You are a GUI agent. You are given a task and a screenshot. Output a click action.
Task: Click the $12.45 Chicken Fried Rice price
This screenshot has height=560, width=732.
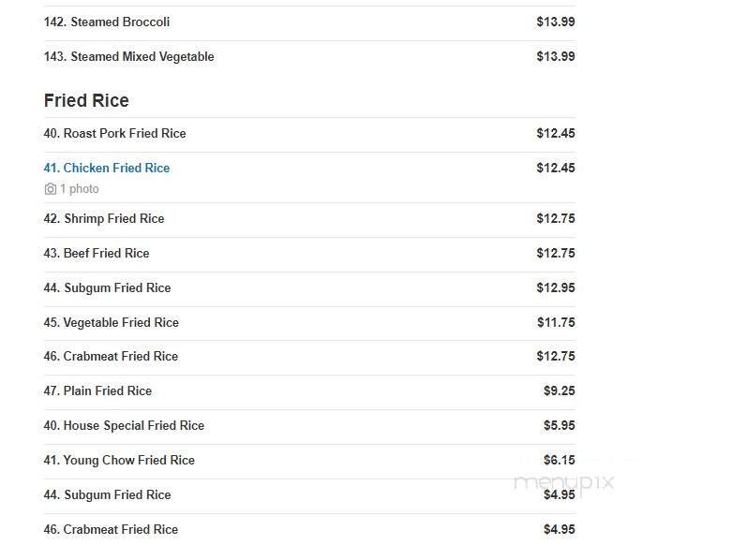[556, 168]
